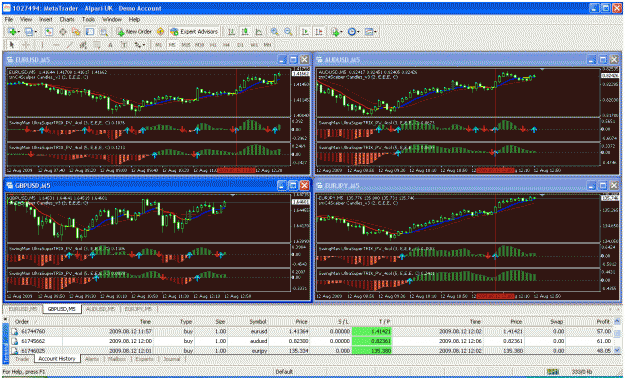Switch timeframe to M5
The height and width of the screenshot is (378, 625).
172,45
